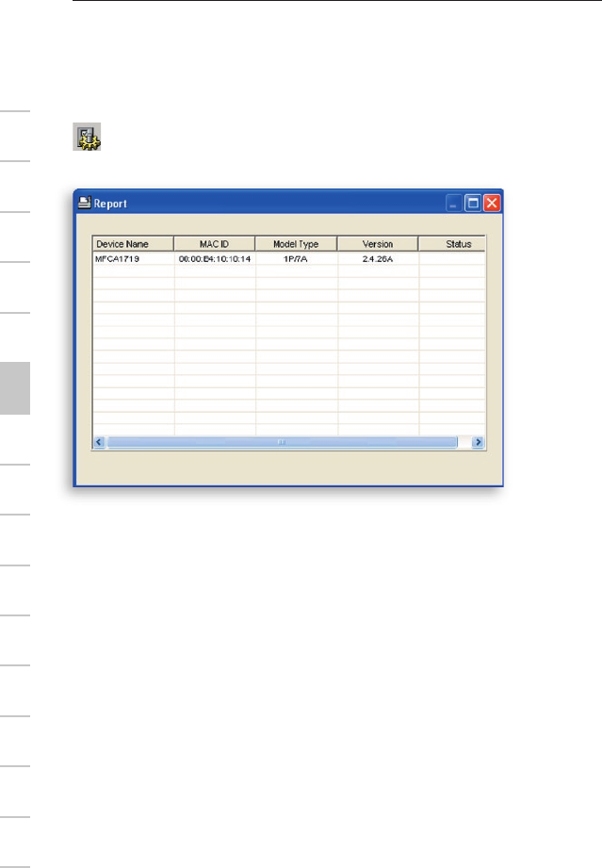The height and width of the screenshot is (868, 602).
Task: Click the horizontal scrollbar thumb
Action: click(x=283, y=442)
